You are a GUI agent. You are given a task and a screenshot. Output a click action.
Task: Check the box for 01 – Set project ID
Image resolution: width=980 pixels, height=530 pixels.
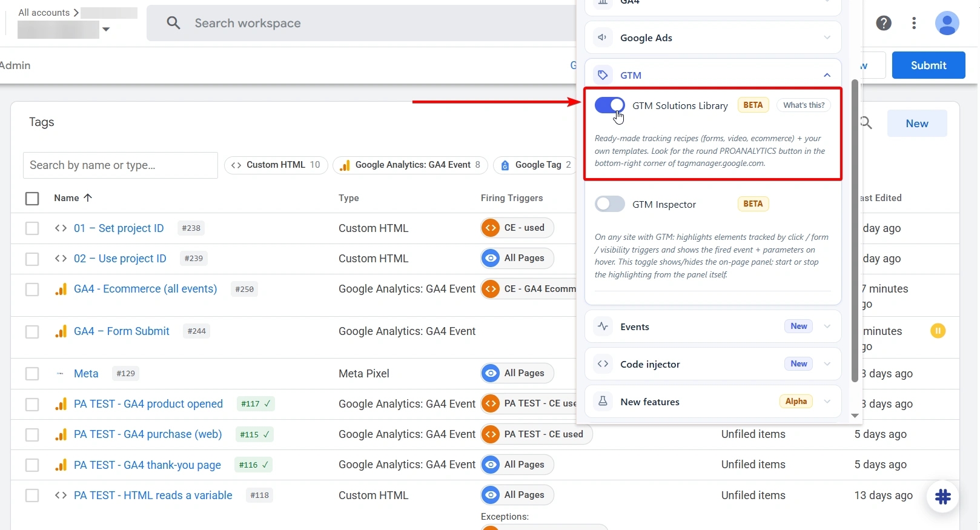pos(32,228)
